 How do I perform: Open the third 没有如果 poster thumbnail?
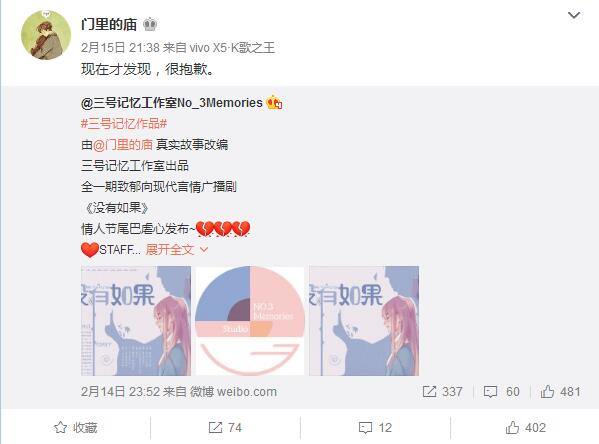[x=364, y=321]
